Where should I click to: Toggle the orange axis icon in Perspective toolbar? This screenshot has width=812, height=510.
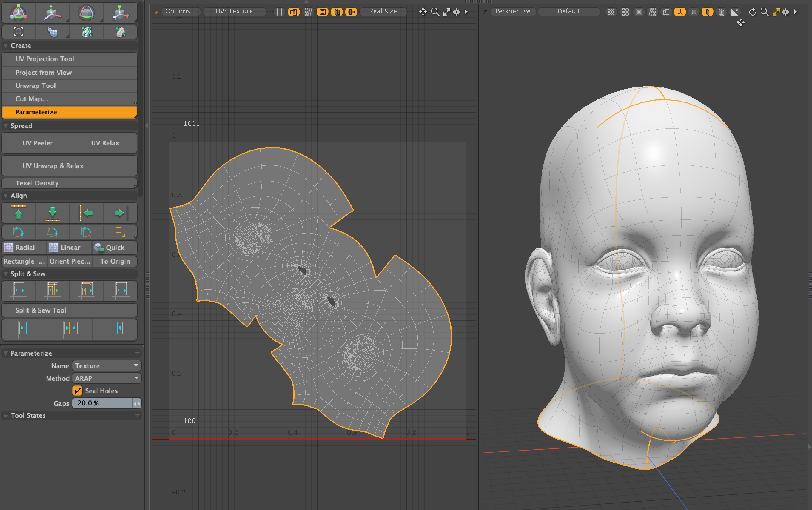(680, 12)
